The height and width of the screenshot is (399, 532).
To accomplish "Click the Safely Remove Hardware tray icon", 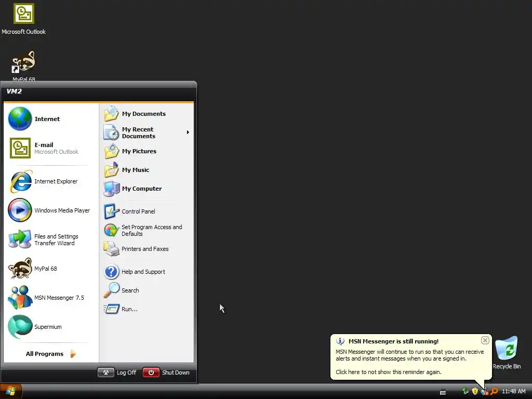I will [465, 391].
